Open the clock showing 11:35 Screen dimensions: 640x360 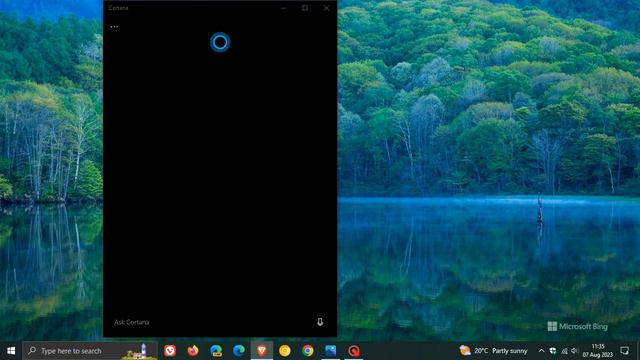pyautogui.click(x=598, y=351)
